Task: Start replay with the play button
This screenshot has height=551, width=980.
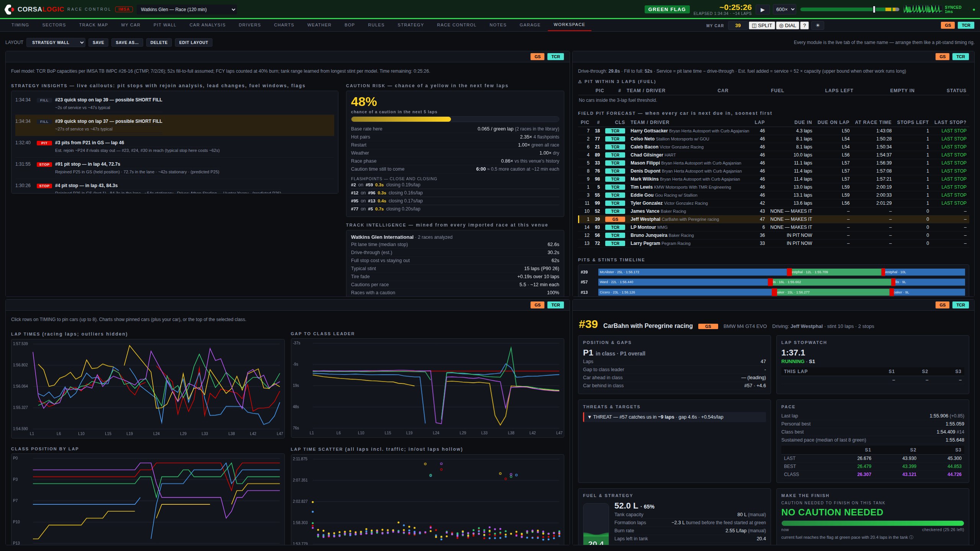Action: pos(762,10)
